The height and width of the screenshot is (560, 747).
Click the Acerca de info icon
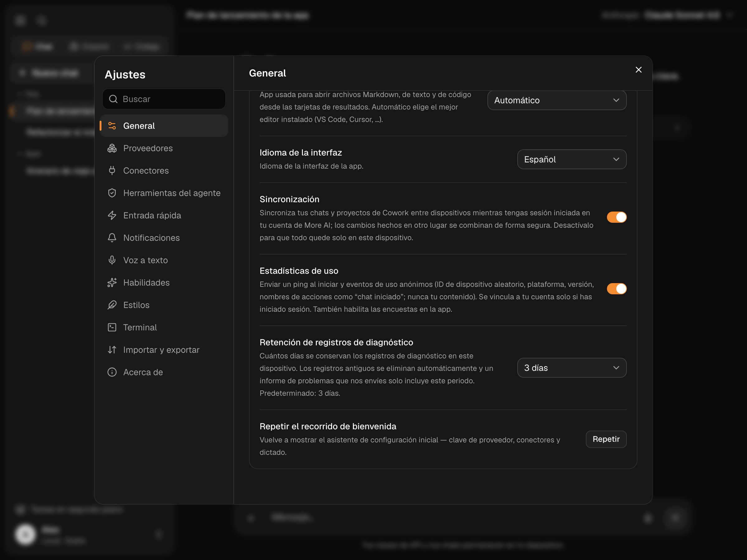pos(112,372)
